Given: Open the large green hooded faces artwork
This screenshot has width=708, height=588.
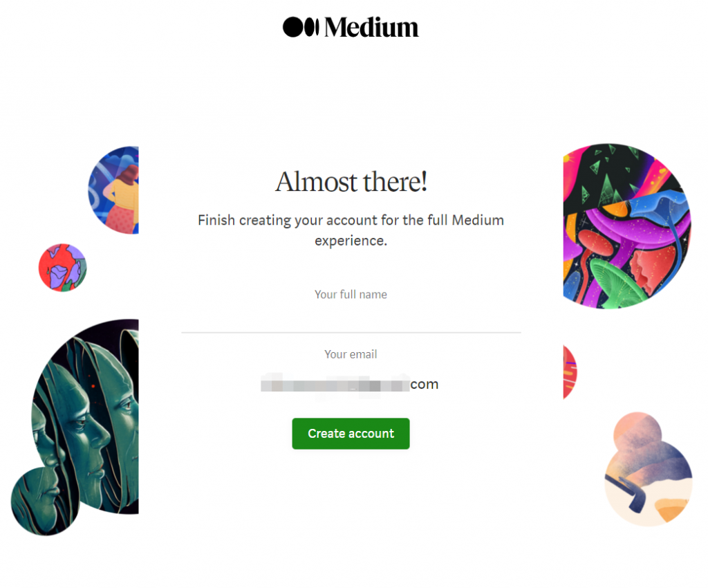Looking at the screenshot, I should [86, 416].
